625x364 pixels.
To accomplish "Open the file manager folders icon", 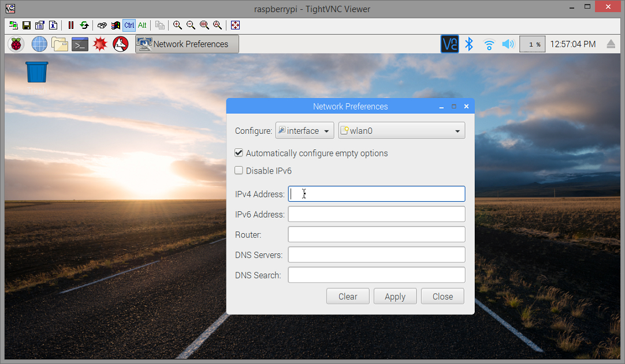I will pyautogui.click(x=60, y=44).
